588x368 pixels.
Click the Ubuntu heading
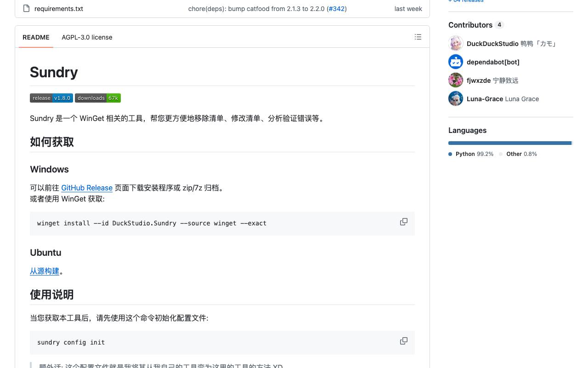[45, 253]
